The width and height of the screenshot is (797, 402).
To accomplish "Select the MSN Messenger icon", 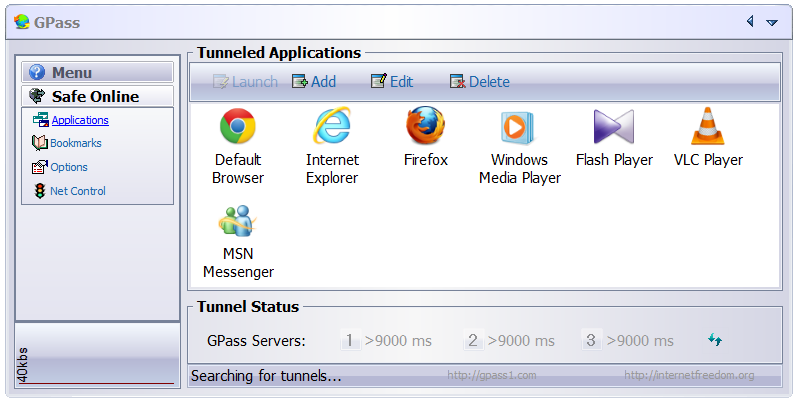I will (x=237, y=221).
